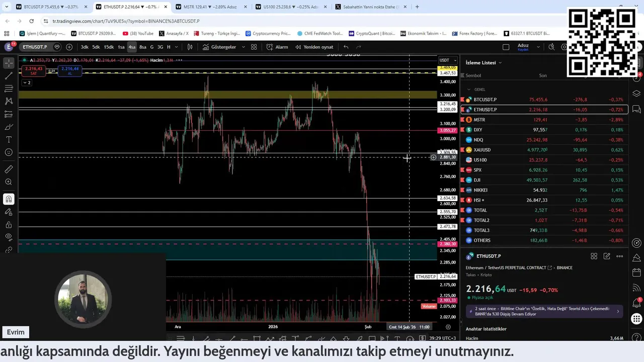Open the emoji icons tool
Viewport: 644px width, 362px height.
pos(9,152)
